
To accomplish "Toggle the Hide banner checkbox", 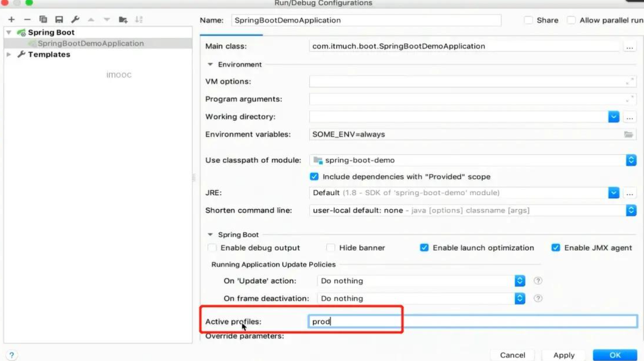I will (x=330, y=248).
